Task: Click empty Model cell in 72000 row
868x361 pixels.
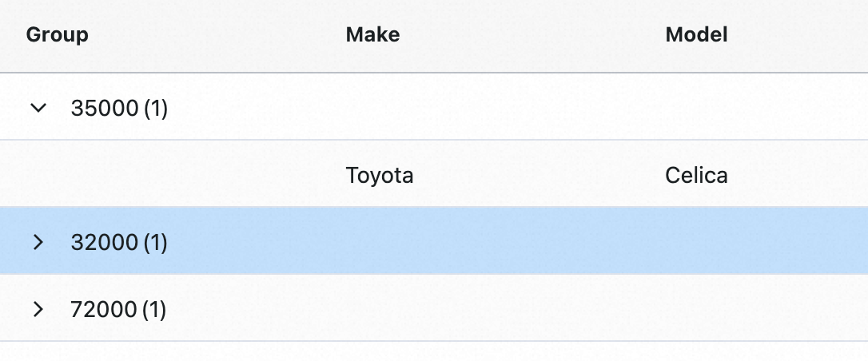Action: (x=759, y=309)
